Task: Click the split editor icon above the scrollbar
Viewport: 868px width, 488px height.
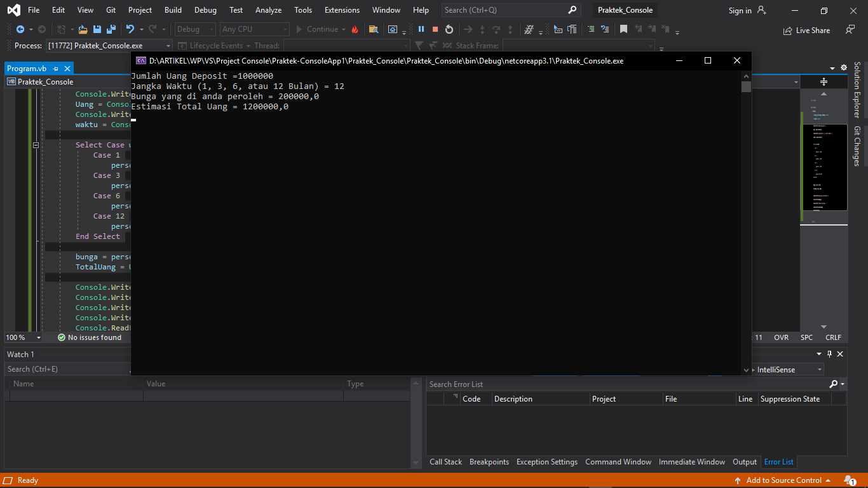Action: coord(824,81)
